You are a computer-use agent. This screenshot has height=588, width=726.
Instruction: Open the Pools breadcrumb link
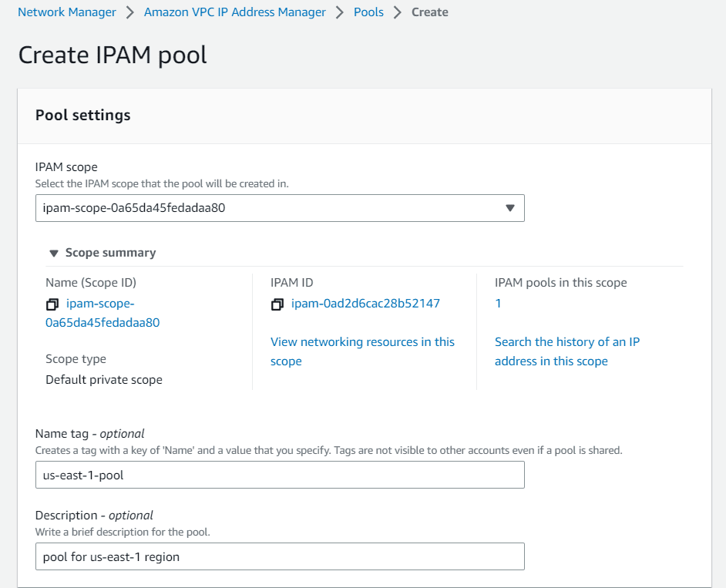(x=368, y=12)
